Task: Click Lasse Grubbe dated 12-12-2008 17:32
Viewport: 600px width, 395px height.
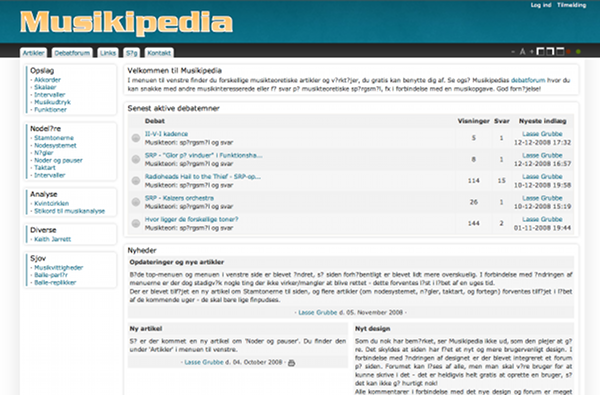Action: (543, 134)
